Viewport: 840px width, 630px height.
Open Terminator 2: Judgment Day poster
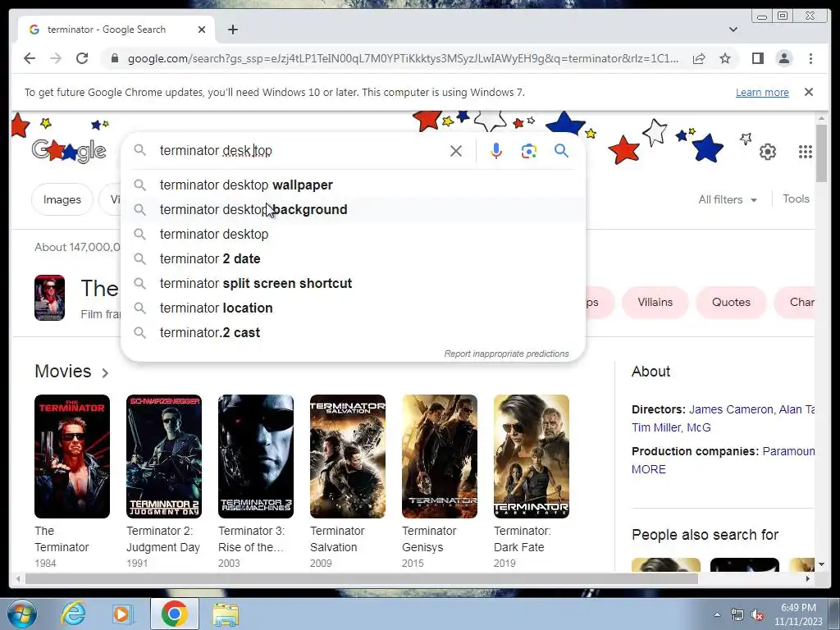[x=164, y=456]
